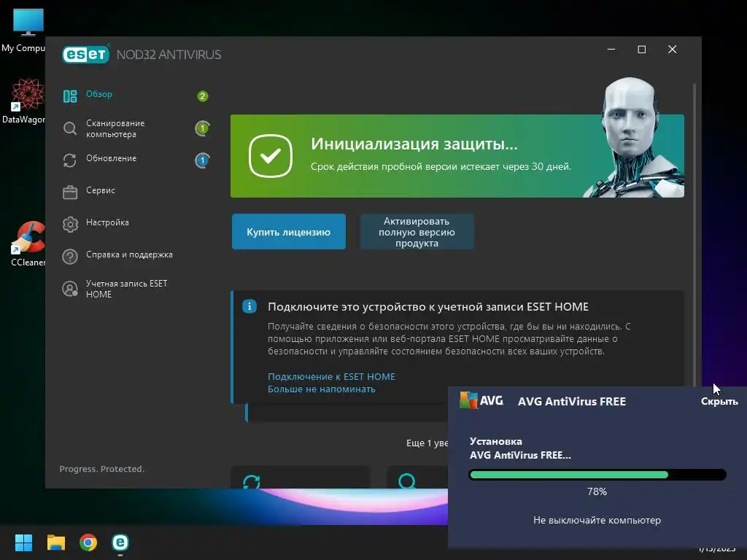Click the ESET window vertical scrollbar
The height and width of the screenshot is (560, 747).
pyautogui.click(x=694, y=233)
